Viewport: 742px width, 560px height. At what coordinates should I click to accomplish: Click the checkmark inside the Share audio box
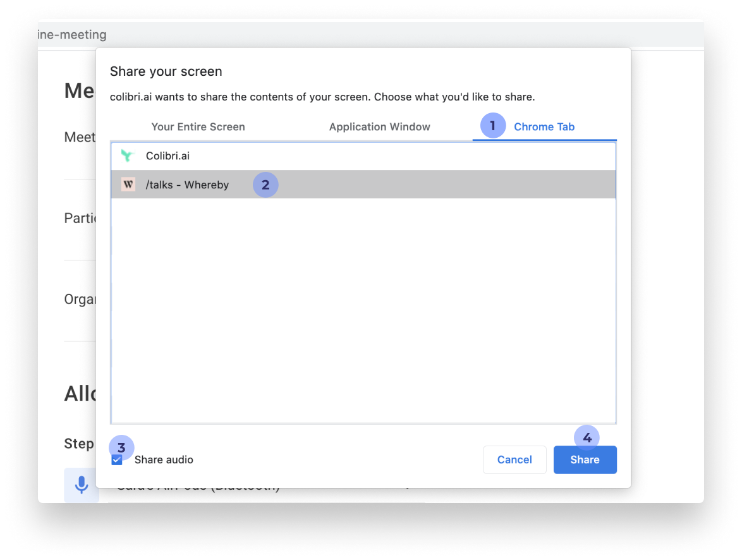[116, 460]
